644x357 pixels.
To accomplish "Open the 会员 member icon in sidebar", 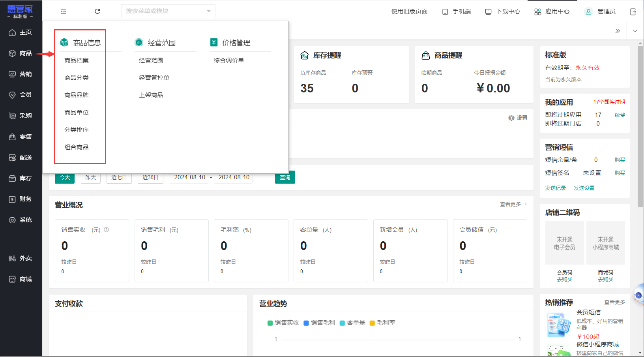I will click(x=12, y=95).
